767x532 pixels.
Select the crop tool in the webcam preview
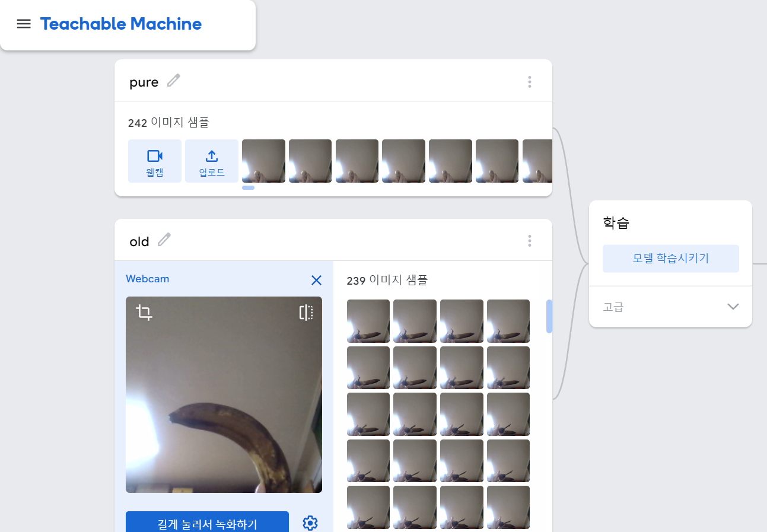[x=142, y=313]
